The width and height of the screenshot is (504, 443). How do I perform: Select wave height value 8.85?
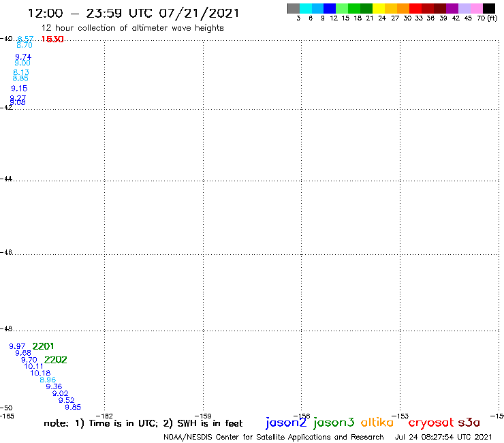pos(20,78)
